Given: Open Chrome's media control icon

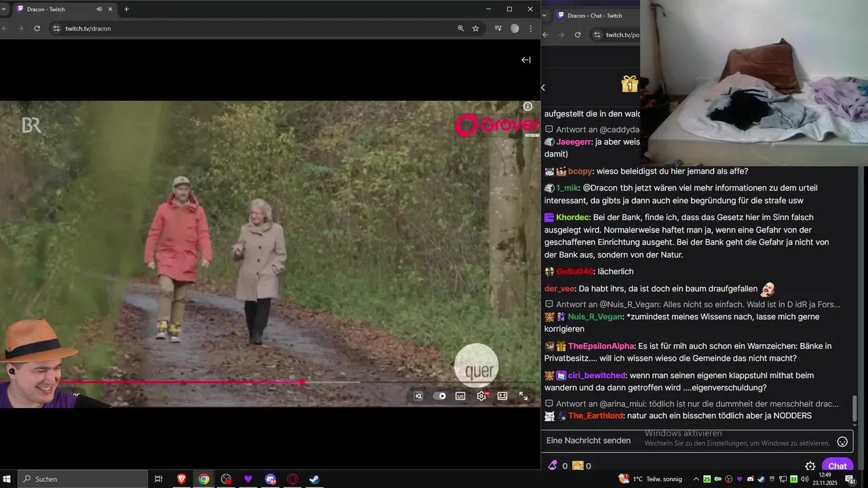Looking at the screenshot, I should pyautogui.click(x=498, y=28).
